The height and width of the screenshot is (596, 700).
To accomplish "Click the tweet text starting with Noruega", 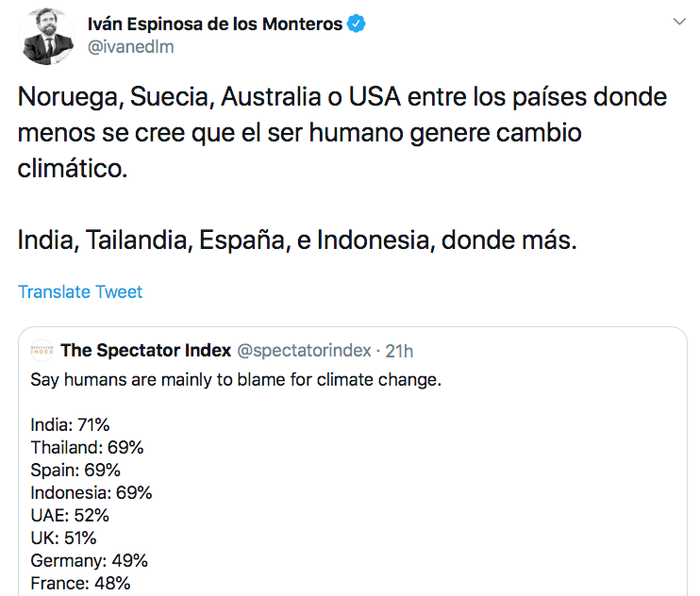I will pyautogui.click(x=340, y=134).
